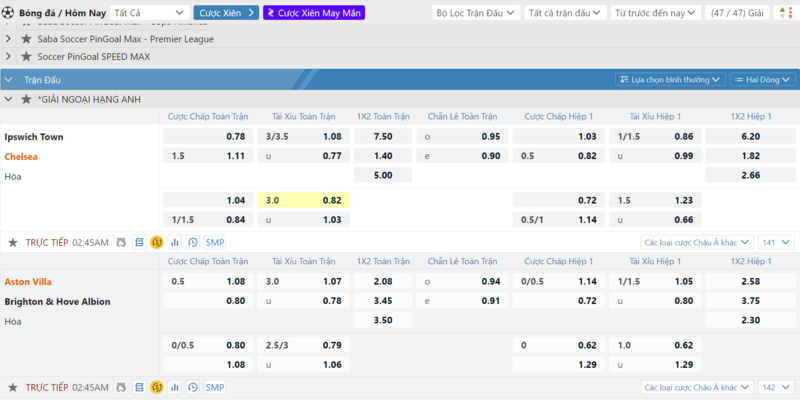Open team badge icon for Ipswich-Chelsea match

(121, 243)
